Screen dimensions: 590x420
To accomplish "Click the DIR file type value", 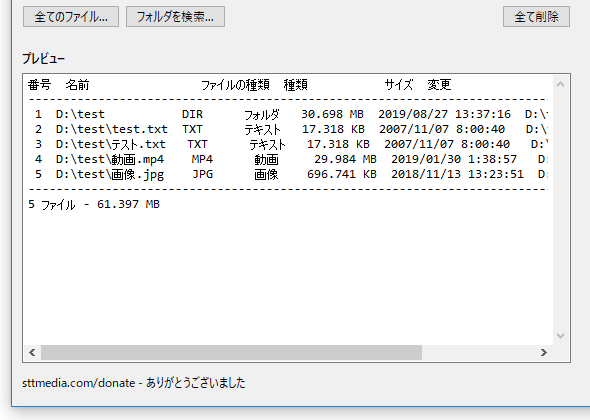I will click(x=192, y=114).
